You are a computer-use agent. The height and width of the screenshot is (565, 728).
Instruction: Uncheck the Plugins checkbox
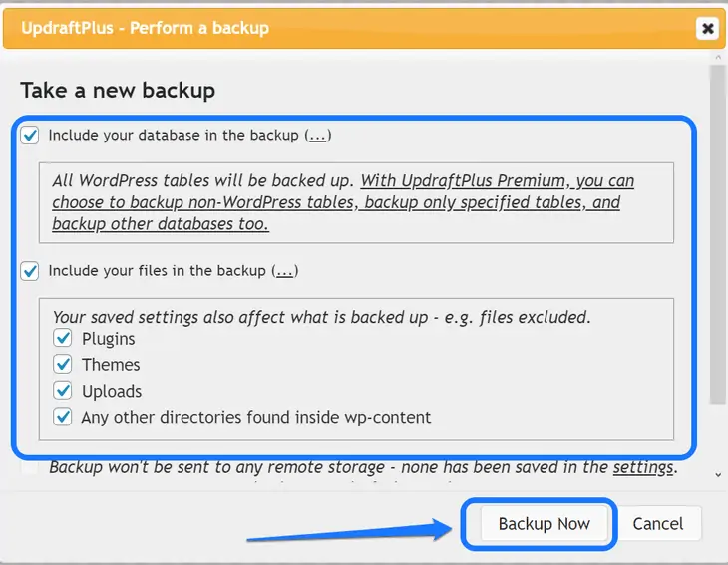[63, 339]
